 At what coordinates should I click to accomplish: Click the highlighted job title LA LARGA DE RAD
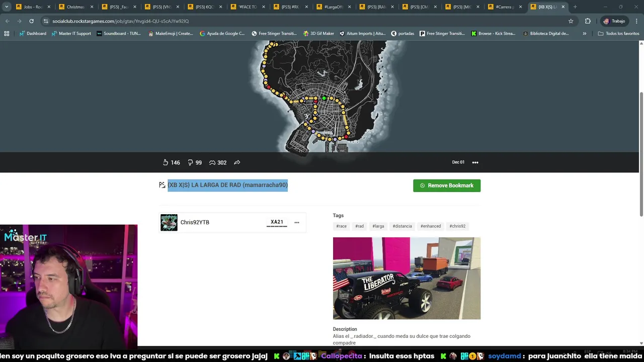pyautogui.click(x=227, y=185)
